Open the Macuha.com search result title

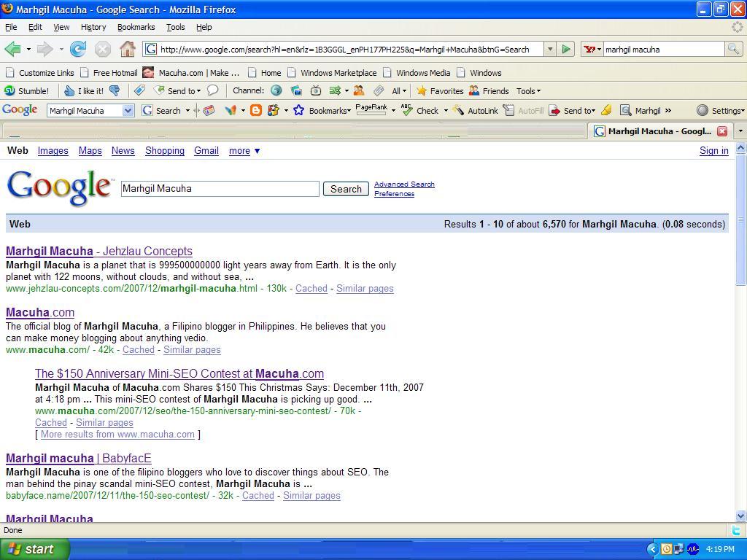coord(40,312)
